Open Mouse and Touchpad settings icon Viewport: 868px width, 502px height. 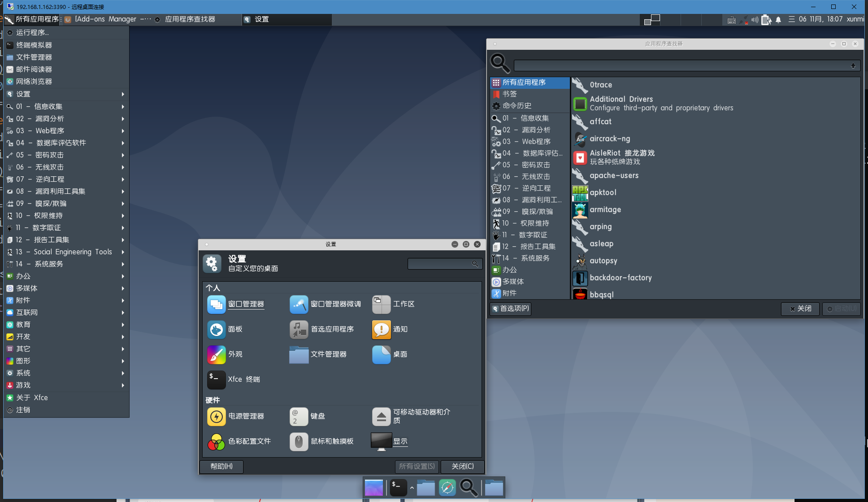(x=299, y=442)
